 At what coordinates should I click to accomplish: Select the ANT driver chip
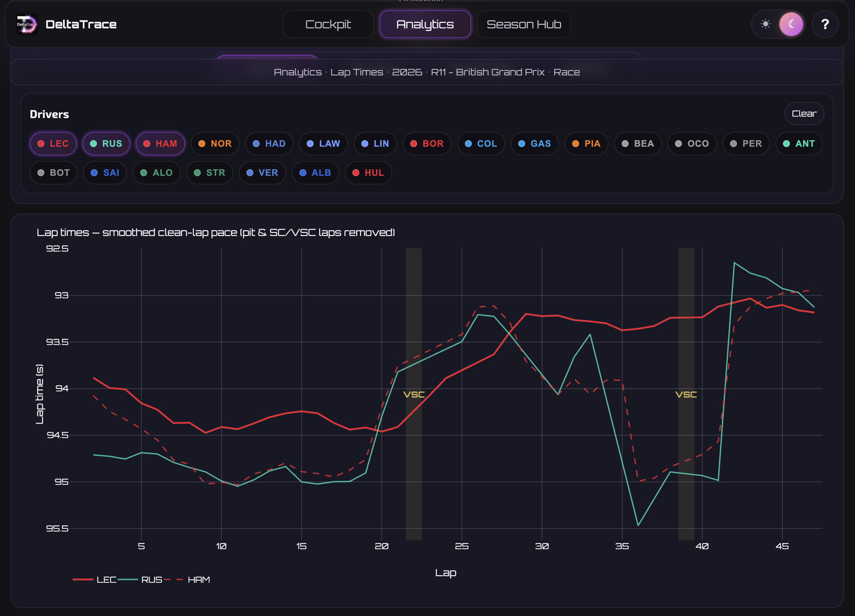point(799,144)
